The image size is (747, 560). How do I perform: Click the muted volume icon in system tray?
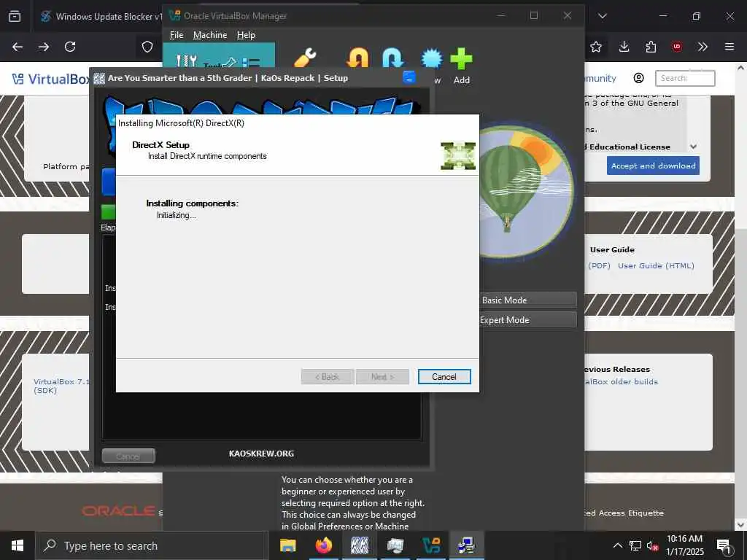tap(653, 545)
